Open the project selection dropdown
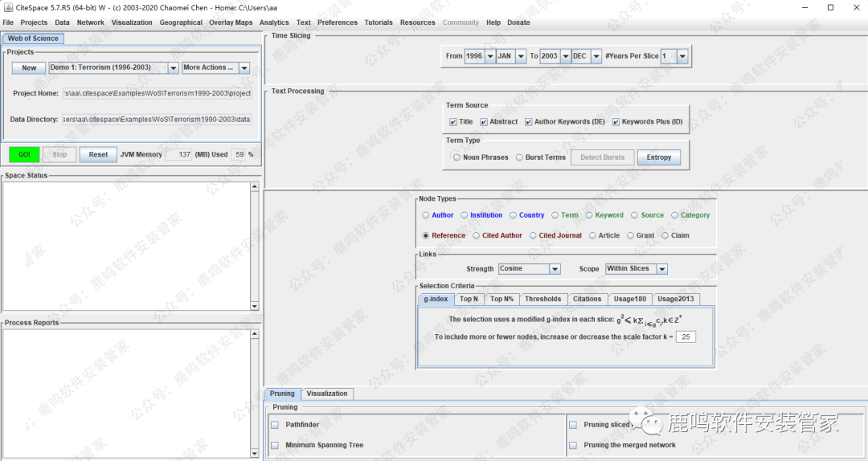Screen dimensions: 868x461 [173, 68]
